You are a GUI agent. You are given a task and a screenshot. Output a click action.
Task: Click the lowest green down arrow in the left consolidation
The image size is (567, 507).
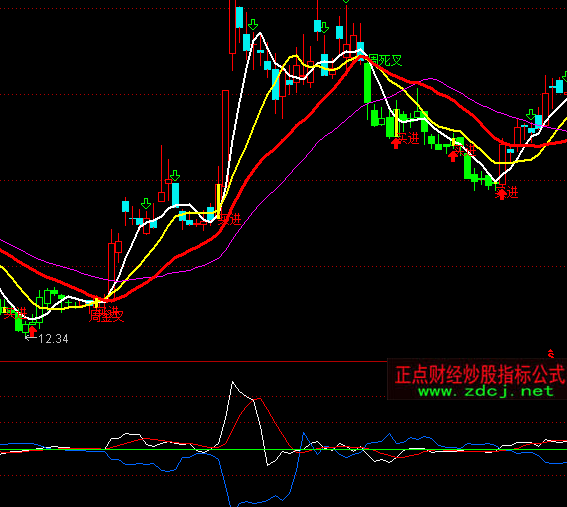point(146,204)
